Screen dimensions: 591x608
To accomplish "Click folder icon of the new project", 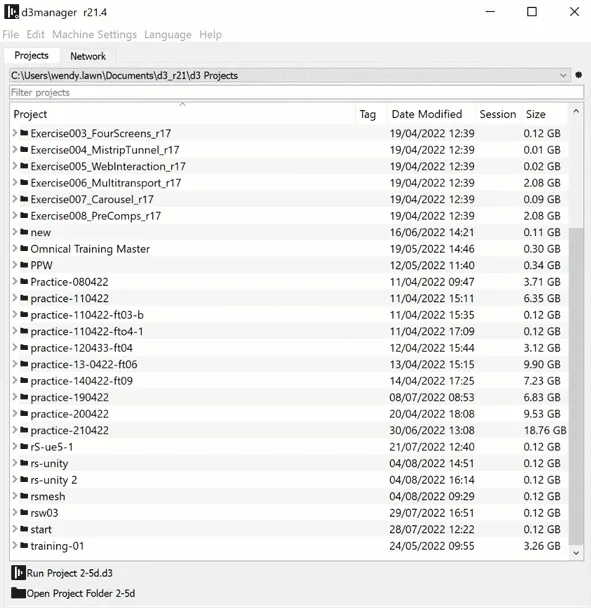I will [24, 232].
